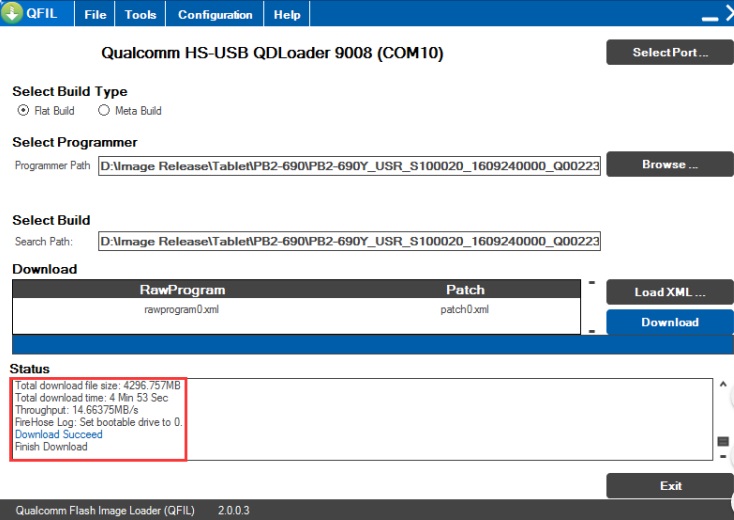The width and height of the screenshot is (734, 520).
Task: Click the QFIL green download logo icon
Action: click(12, 13)
